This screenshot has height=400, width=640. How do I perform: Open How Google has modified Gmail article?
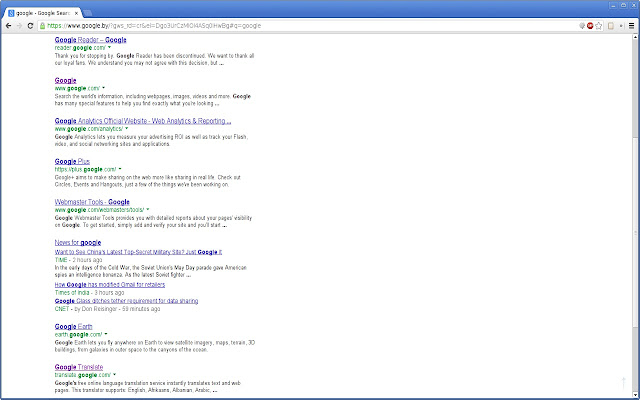click(x=110, y=284)
